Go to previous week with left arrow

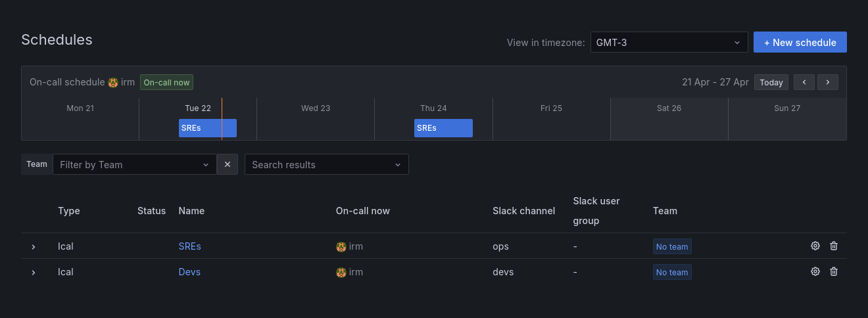pyautogui.click(x=804, y=82)
